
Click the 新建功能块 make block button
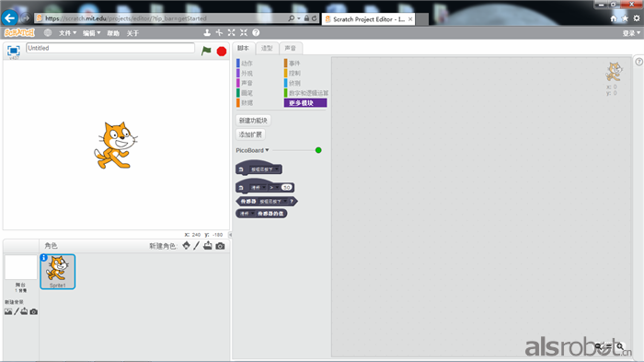[253, 121]
